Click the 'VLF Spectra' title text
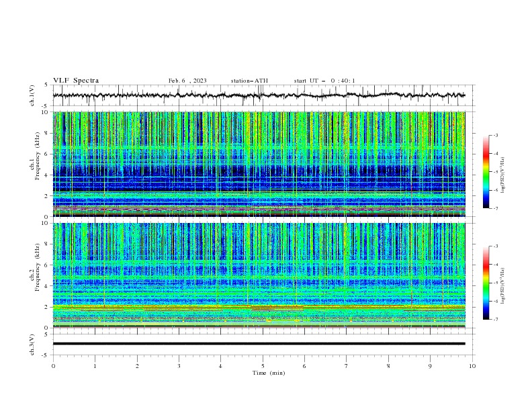 coord(76,81)
